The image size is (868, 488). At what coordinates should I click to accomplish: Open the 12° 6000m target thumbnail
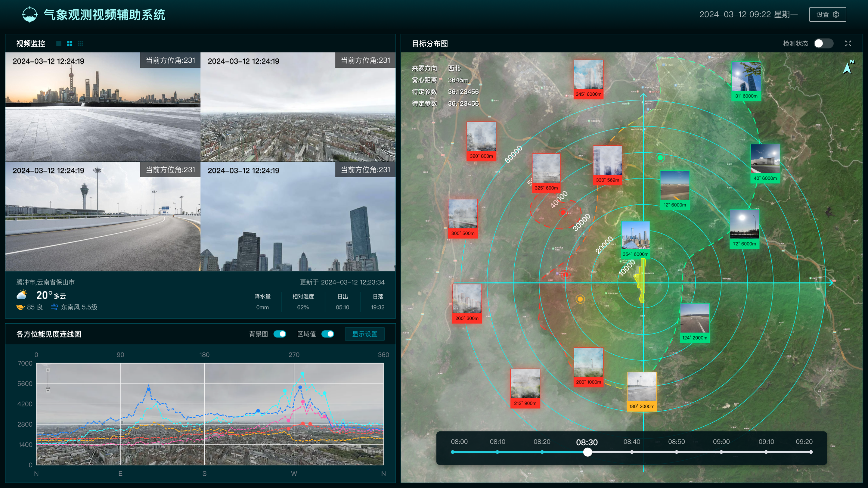click(675, 190)
